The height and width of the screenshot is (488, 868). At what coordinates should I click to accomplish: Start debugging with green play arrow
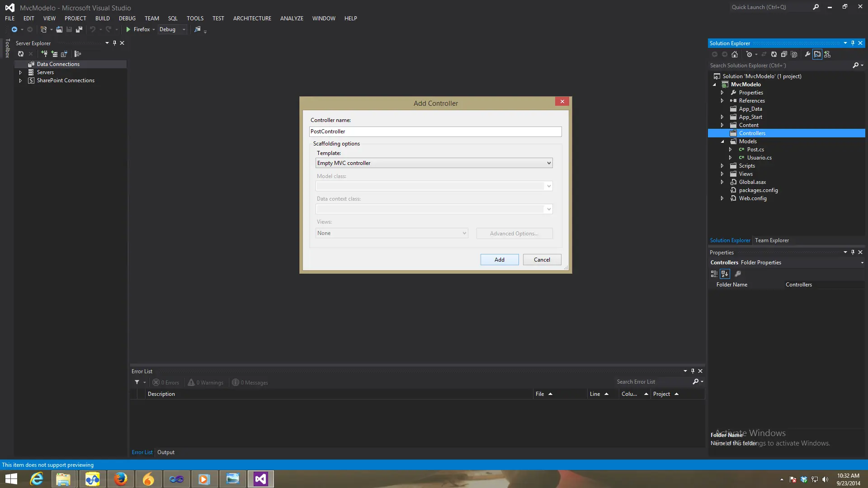click(x=128, y=29)
